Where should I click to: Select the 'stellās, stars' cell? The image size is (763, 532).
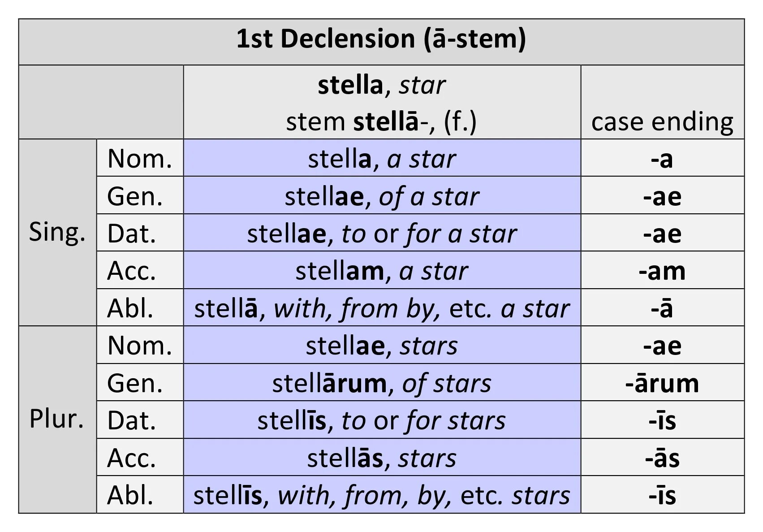(x=382, y=458)
